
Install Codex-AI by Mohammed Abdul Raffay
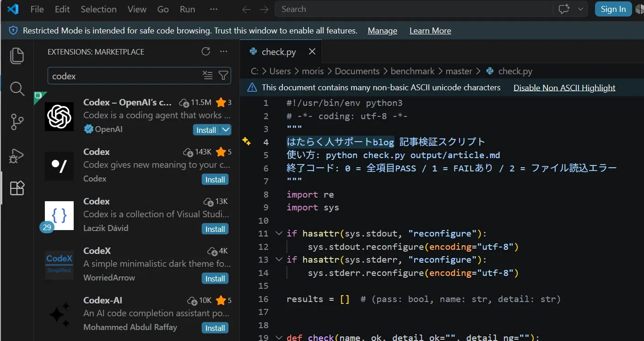(x=215, y=328)
